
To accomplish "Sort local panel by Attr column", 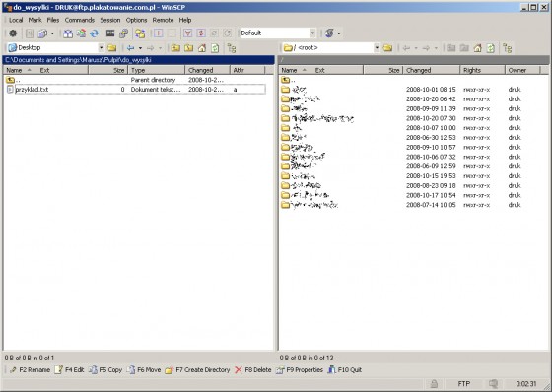I will pos(247,70).
